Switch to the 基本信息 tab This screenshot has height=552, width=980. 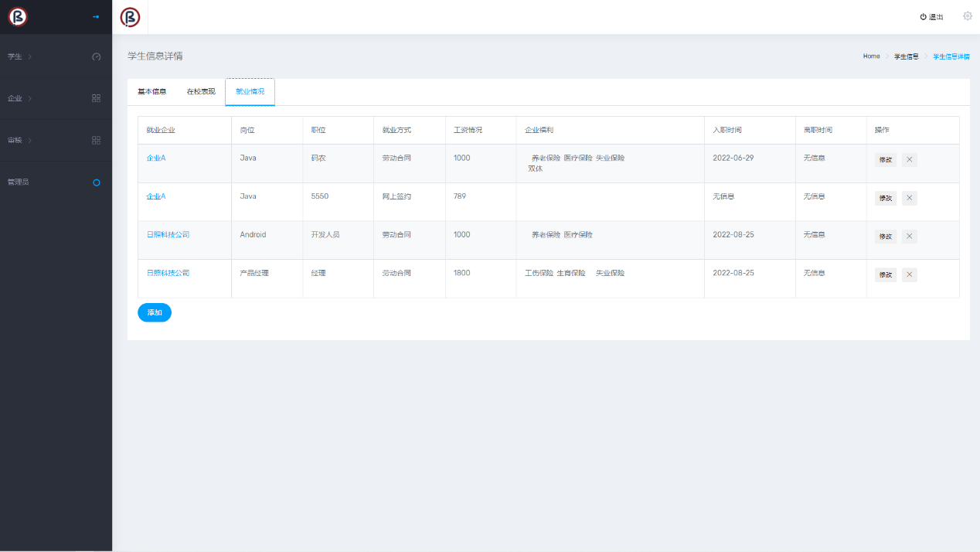coord(151,91)
